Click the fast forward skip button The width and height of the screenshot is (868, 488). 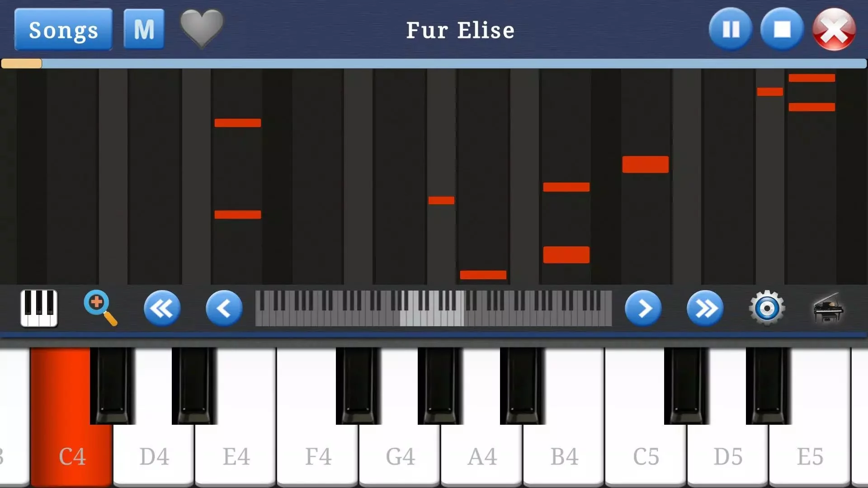(705, 307)
